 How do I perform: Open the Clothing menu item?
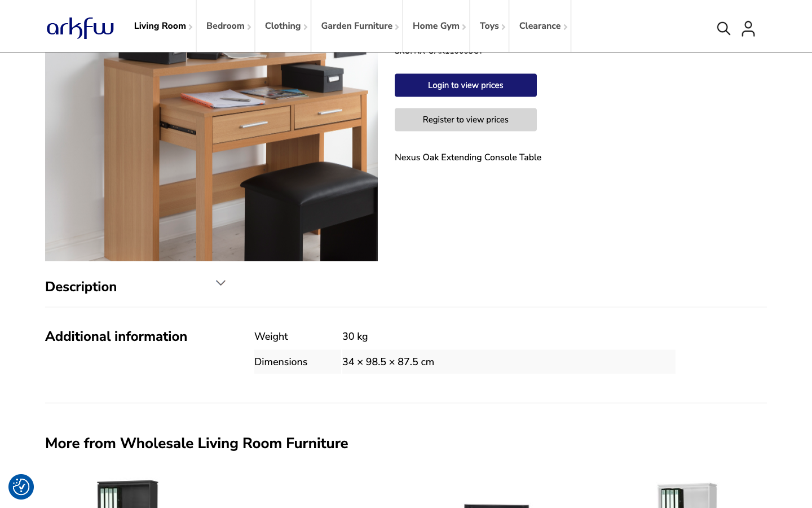[283, 26]
